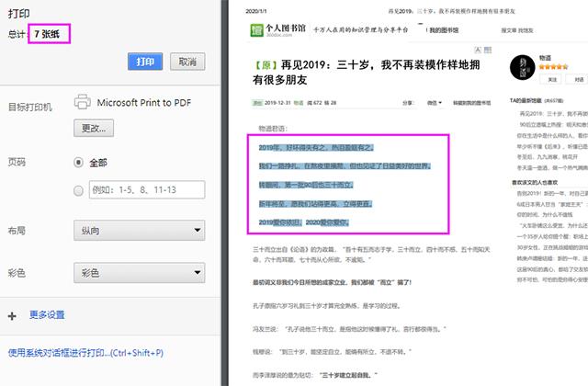Click the 关注 follow button under author name
Viewport: 588px width, 386px height.
tap(552, 79)
